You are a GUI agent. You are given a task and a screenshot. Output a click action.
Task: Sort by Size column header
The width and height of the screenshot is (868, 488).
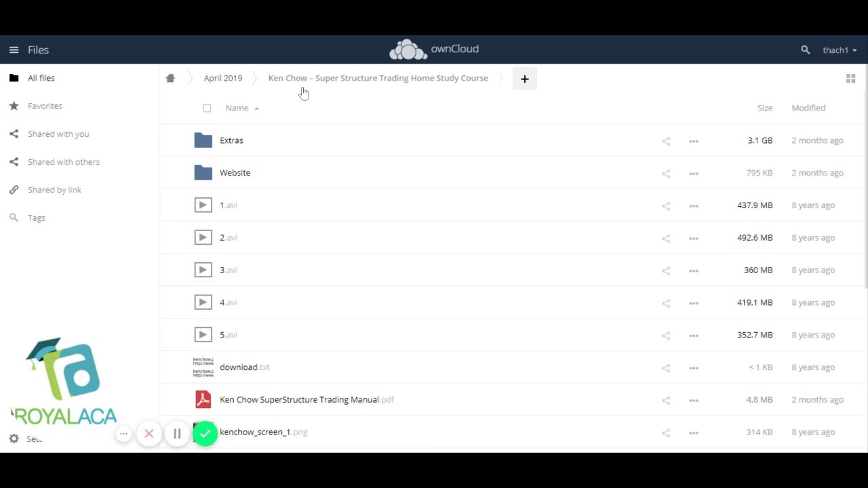coord(765,108)
